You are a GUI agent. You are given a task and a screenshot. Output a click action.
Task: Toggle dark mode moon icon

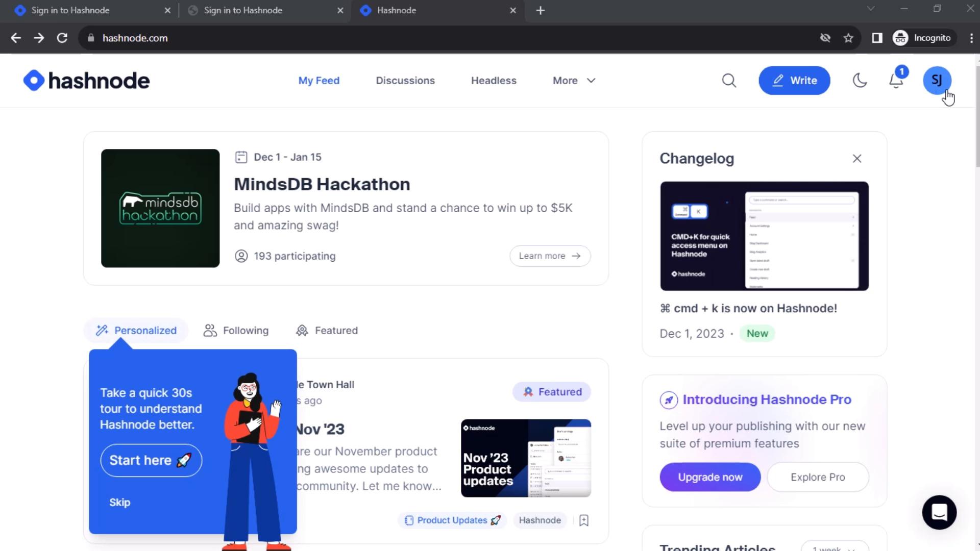point(860,80)
